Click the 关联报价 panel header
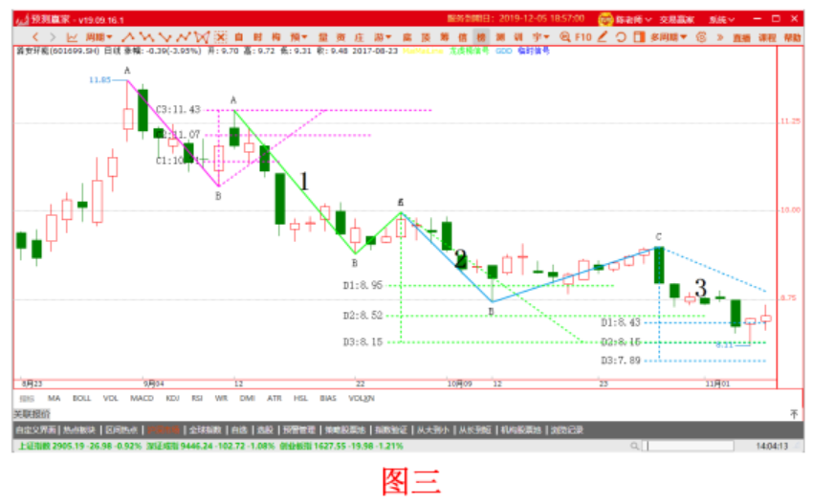The width and height of the screenshot is (835, 504). (x=32, y=413)
